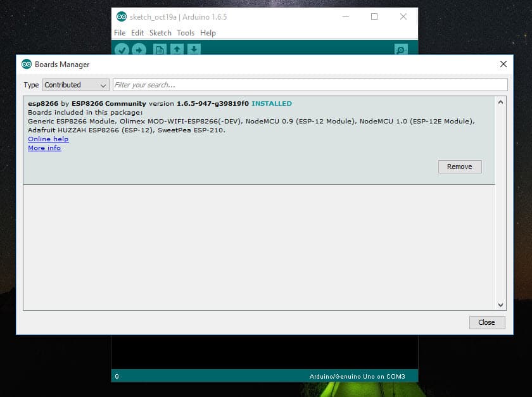Screen dimensions: 532x397
Task: Open the Sketch menu
Action: [x=160, y=33]
